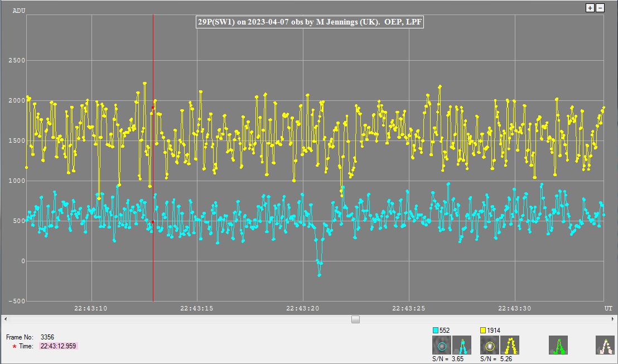This screenshot has width=618, height=364.
Task: Click the cyan PSF profile icon
Action: 462,345
